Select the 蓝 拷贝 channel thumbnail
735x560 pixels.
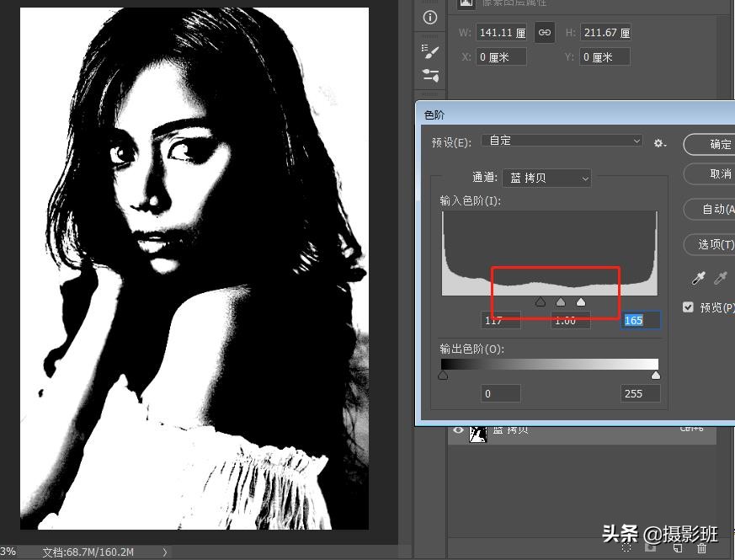click(478, 434)
